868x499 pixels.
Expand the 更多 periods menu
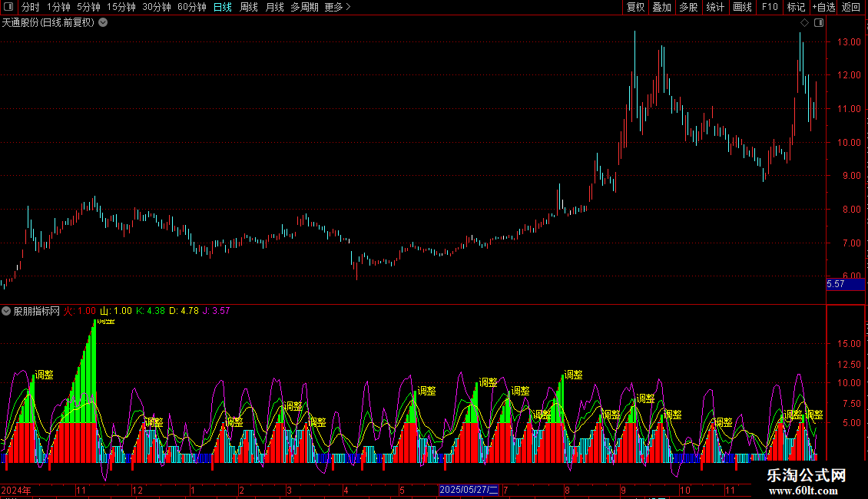pos(338,7)
